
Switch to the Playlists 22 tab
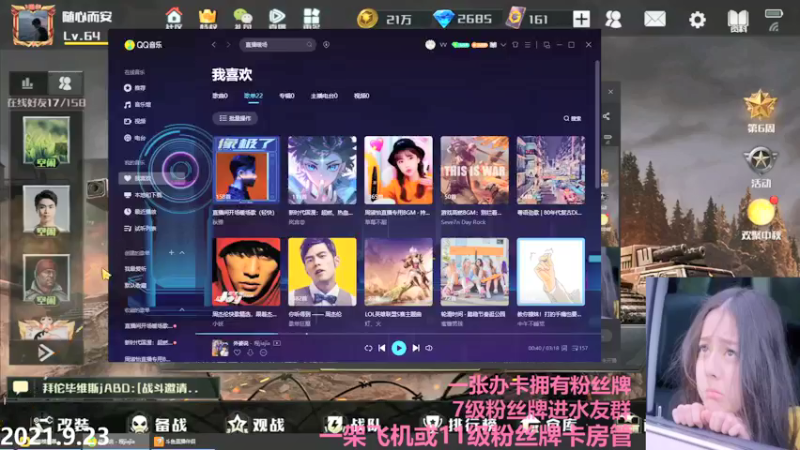tap(253, 96)
